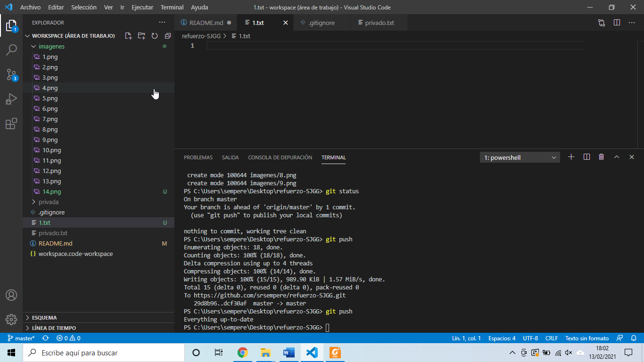Open .gitignore file in explorer tree

[99, 212]
